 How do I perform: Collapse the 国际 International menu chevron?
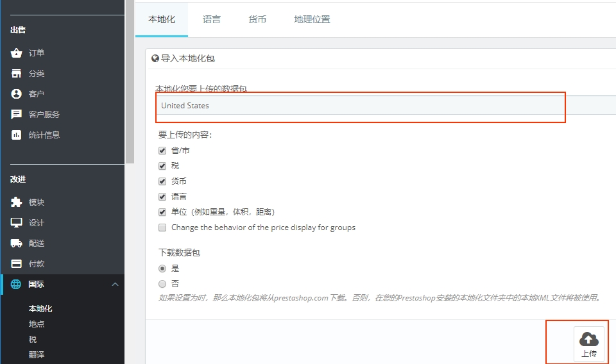click(115, 285)
